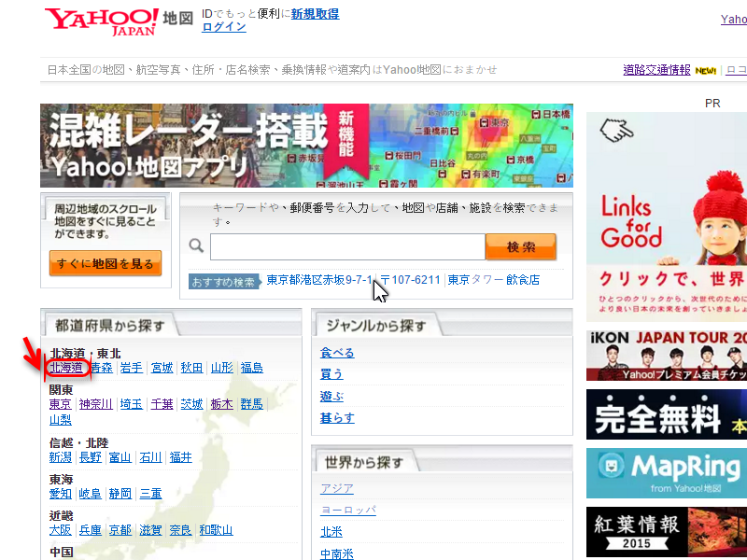Open the 食べる genre link

click(x=337, y=353)
